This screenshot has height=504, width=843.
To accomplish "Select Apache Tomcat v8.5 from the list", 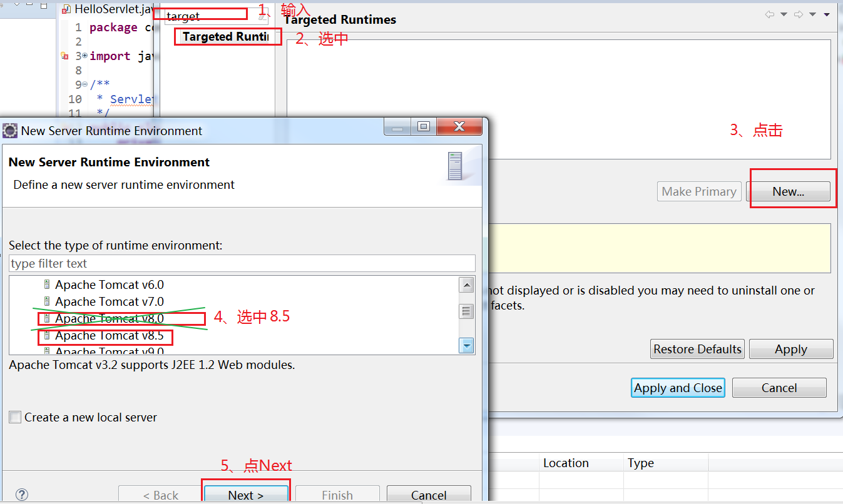I will pos(109,336).
